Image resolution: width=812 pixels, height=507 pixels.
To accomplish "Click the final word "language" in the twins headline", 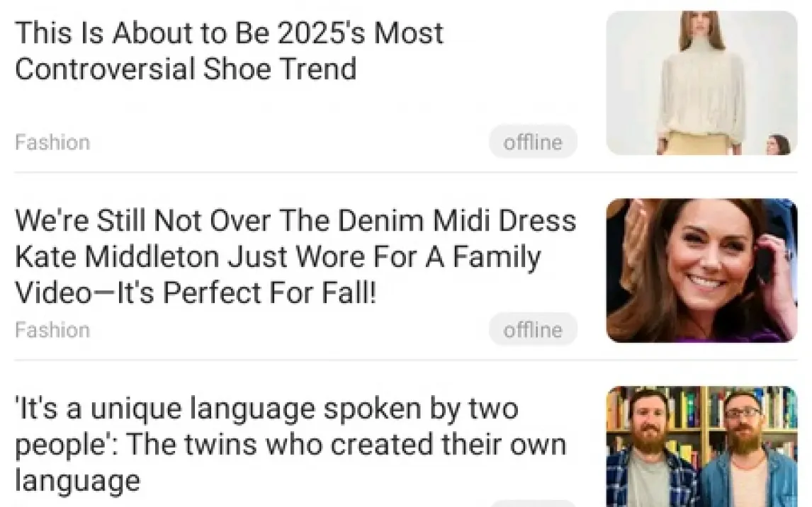I will click(77, 482).
